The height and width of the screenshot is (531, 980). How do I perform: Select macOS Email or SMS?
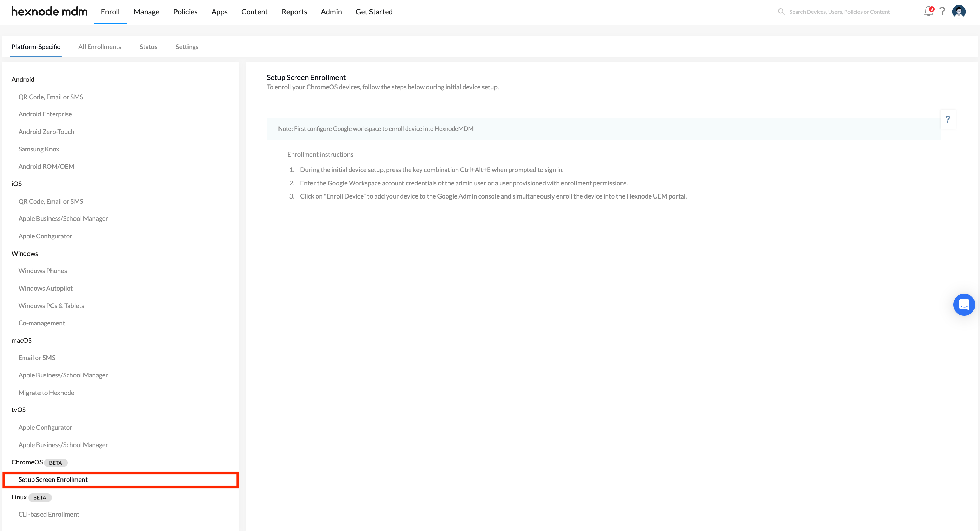(37, 358)
